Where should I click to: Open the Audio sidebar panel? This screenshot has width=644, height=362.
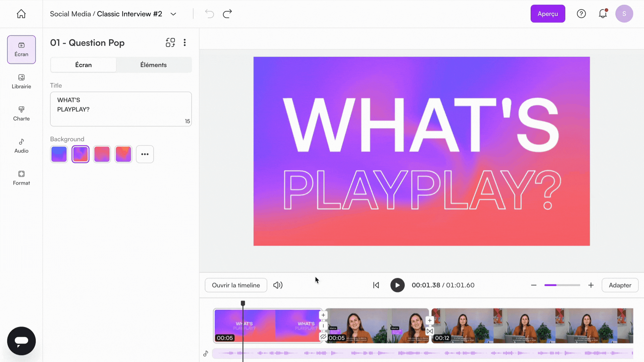21,146
